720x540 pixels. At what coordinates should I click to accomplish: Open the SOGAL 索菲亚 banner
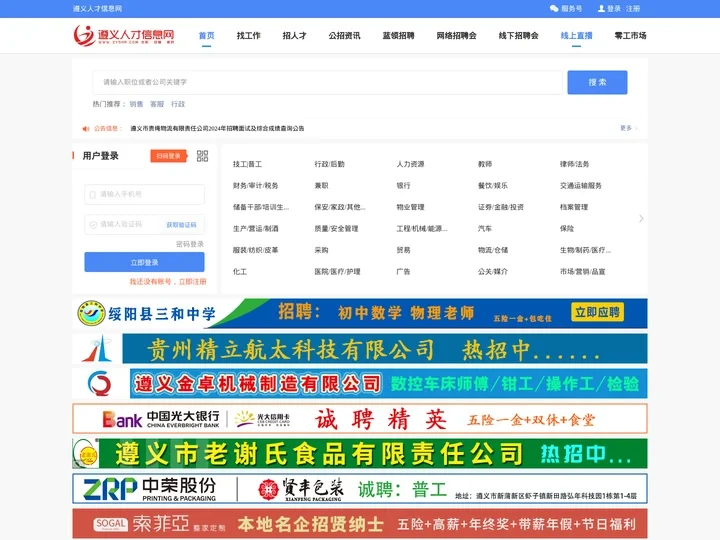coord(360,523)
